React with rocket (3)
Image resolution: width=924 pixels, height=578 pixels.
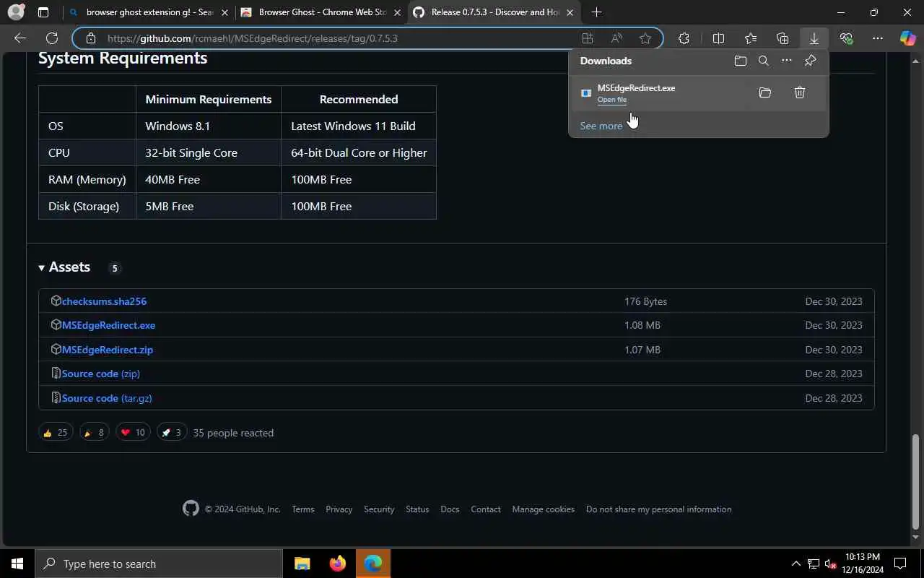pos(172,433)
